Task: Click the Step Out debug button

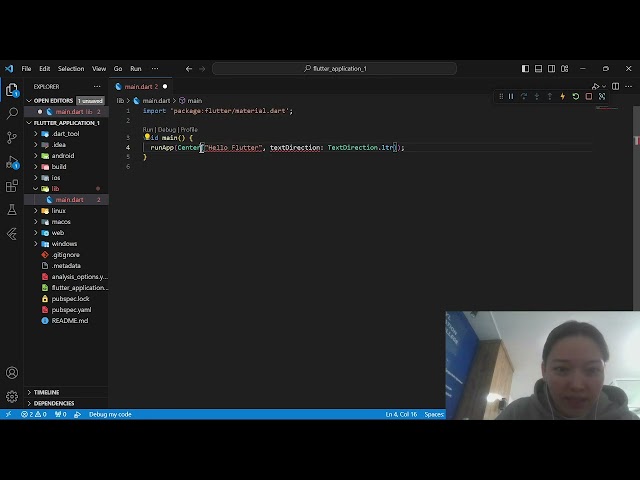Action: click(550, 97)
